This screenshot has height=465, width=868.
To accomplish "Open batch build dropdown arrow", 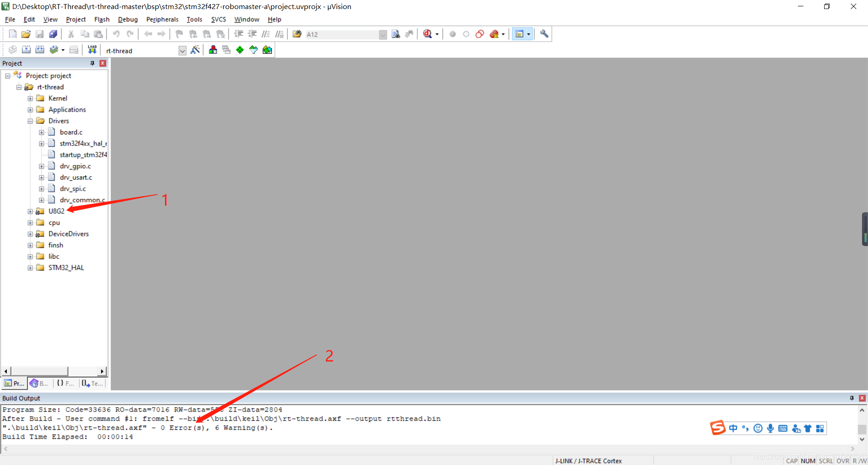I will [x=63, y=50].
